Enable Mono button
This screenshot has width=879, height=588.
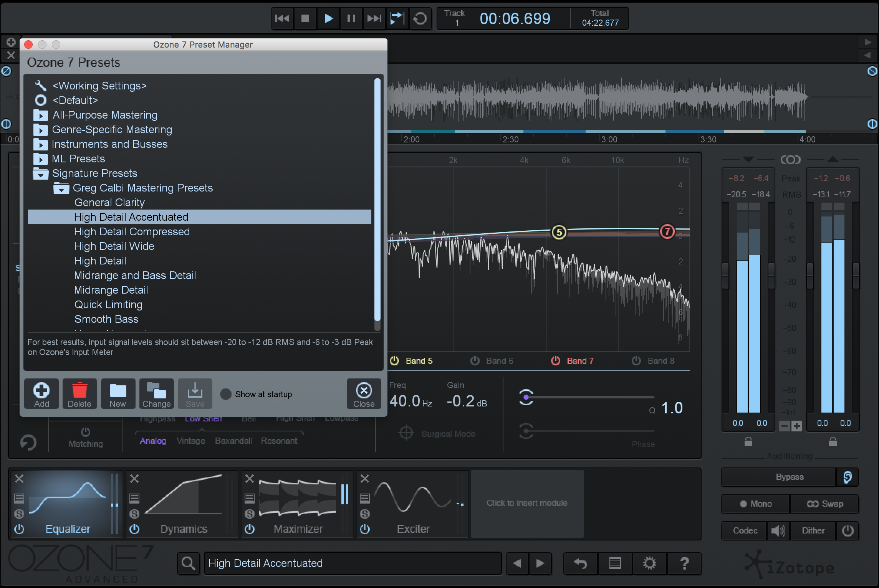755,504
